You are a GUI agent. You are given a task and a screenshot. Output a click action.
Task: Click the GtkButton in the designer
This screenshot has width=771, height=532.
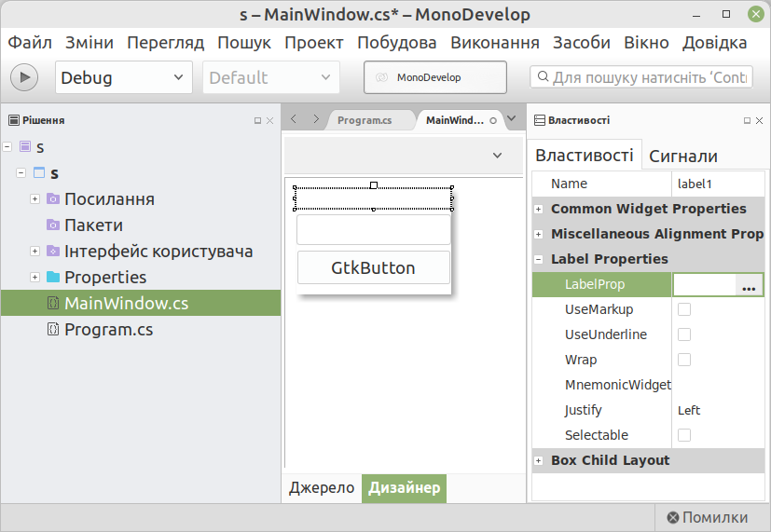[x=373, y=268]
